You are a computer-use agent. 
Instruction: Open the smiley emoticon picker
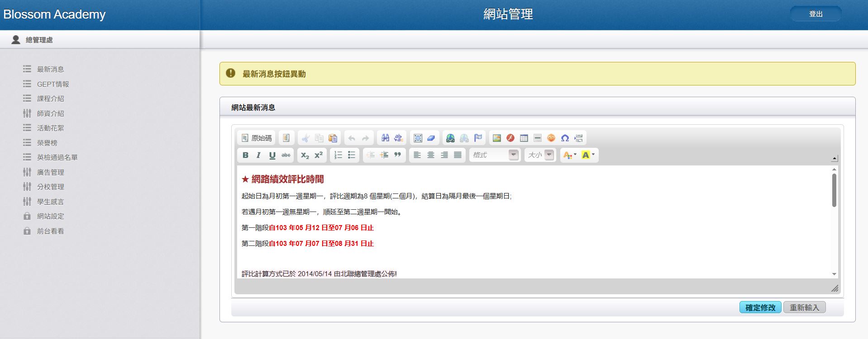551,138
